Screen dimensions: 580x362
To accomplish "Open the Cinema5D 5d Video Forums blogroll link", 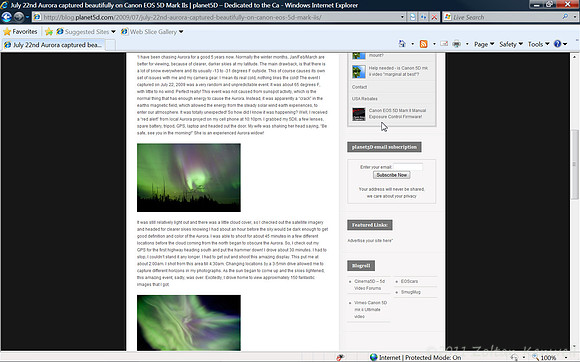I will pos(369,285).
